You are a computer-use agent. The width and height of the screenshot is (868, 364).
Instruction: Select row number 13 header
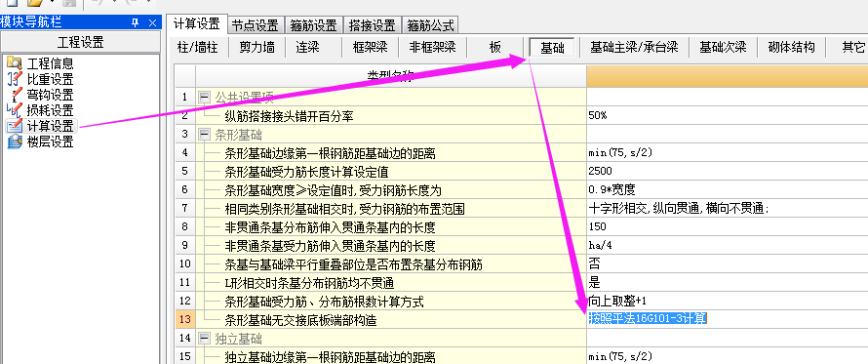click(185, 320)
